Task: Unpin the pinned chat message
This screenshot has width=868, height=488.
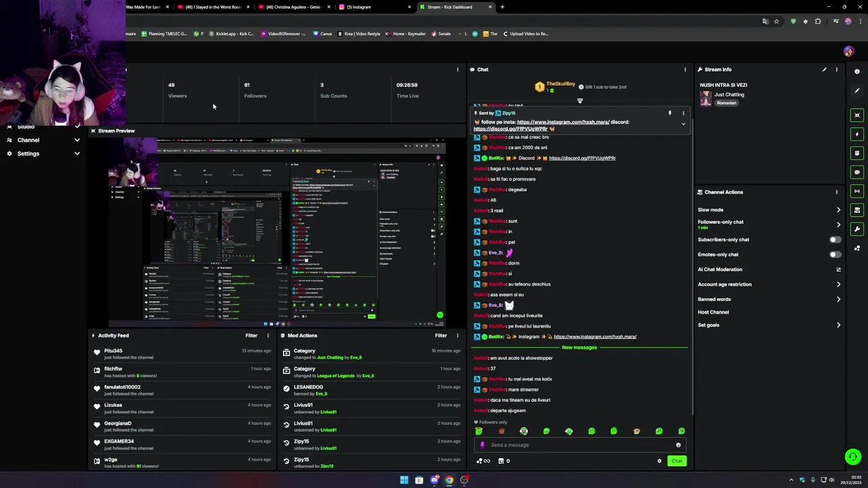Action: pos(669,113)
